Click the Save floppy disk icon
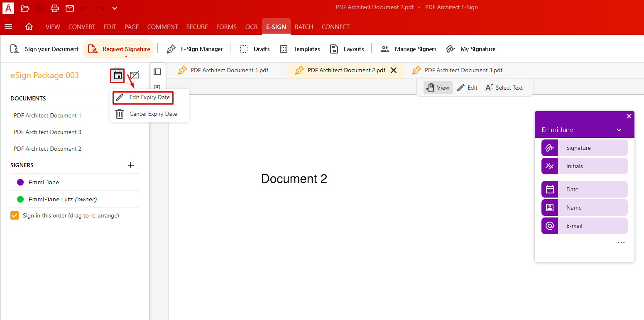 [40, 8]
